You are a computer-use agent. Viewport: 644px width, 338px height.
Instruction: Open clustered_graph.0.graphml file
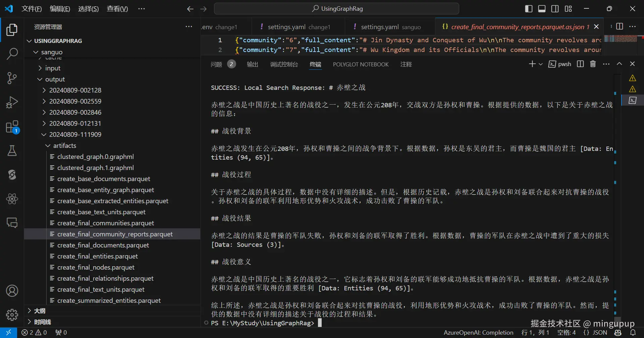[112, 157]
